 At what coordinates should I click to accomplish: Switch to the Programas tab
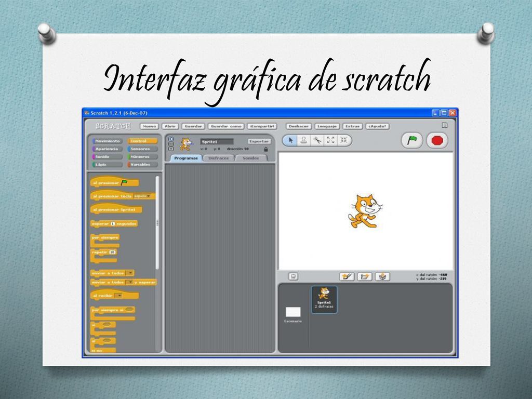185,158
